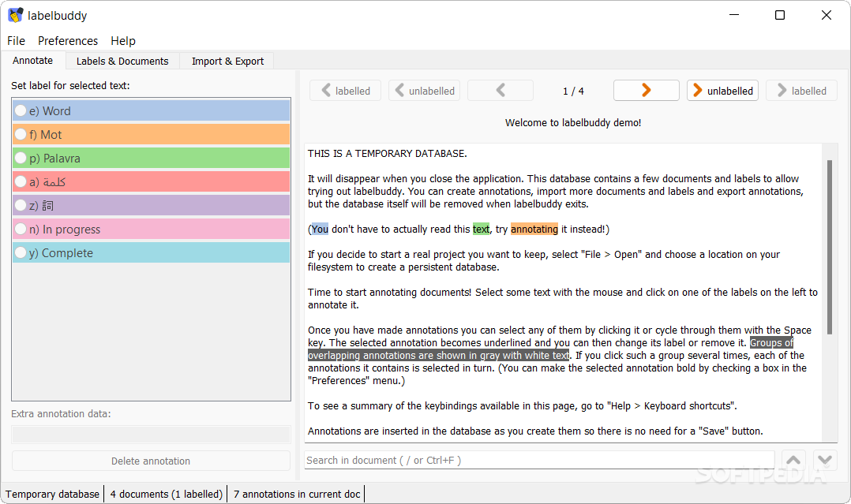
Task: Open the Help menu
Action: 123,41
